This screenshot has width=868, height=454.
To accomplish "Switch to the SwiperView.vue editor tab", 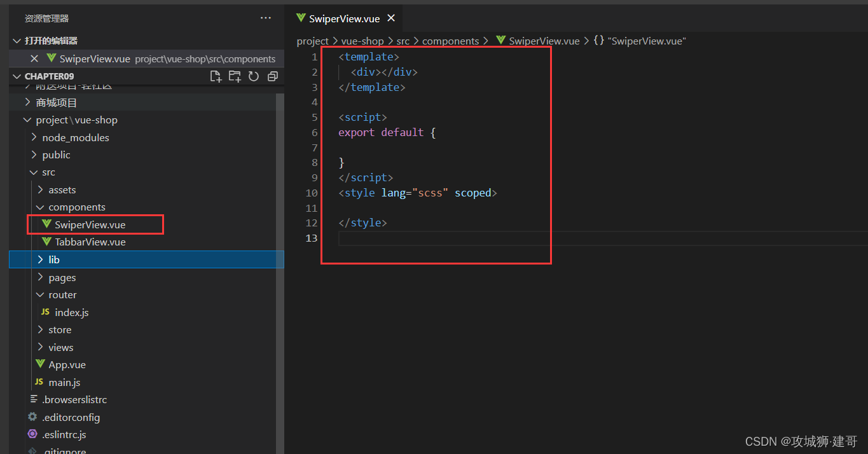I will 344,18.
